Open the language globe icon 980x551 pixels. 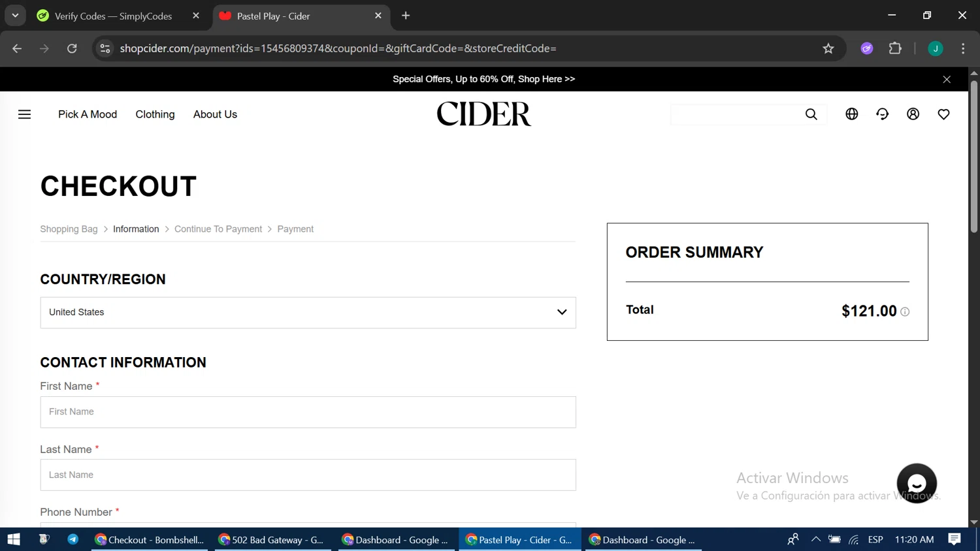point(852,114)
